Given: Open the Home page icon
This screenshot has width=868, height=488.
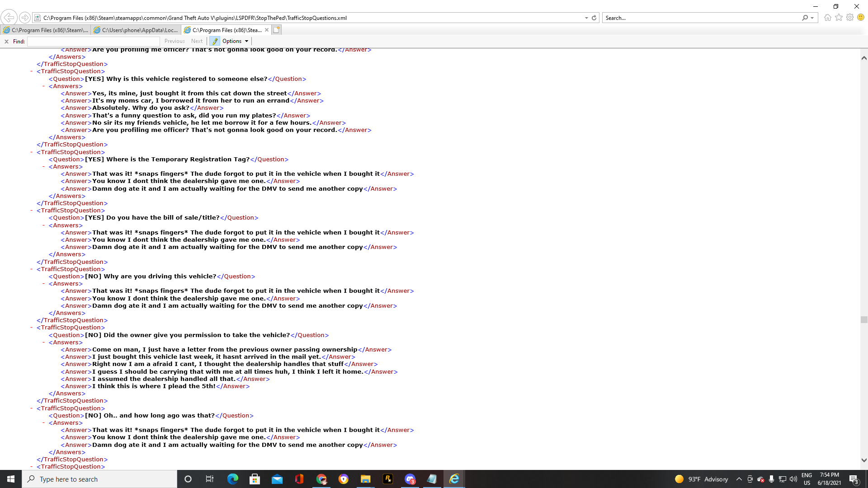Looking at the screenshot, I should (827, 18).
